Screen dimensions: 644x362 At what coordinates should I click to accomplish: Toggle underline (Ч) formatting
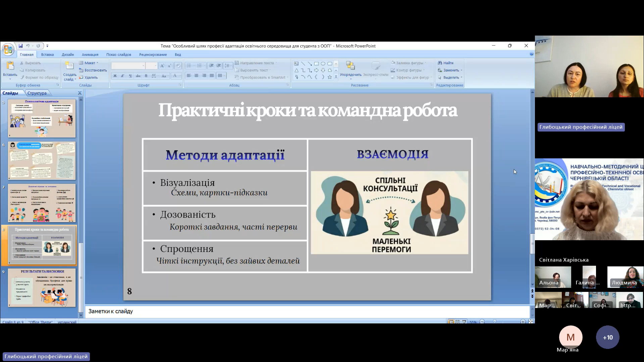[x=130, y=76]
